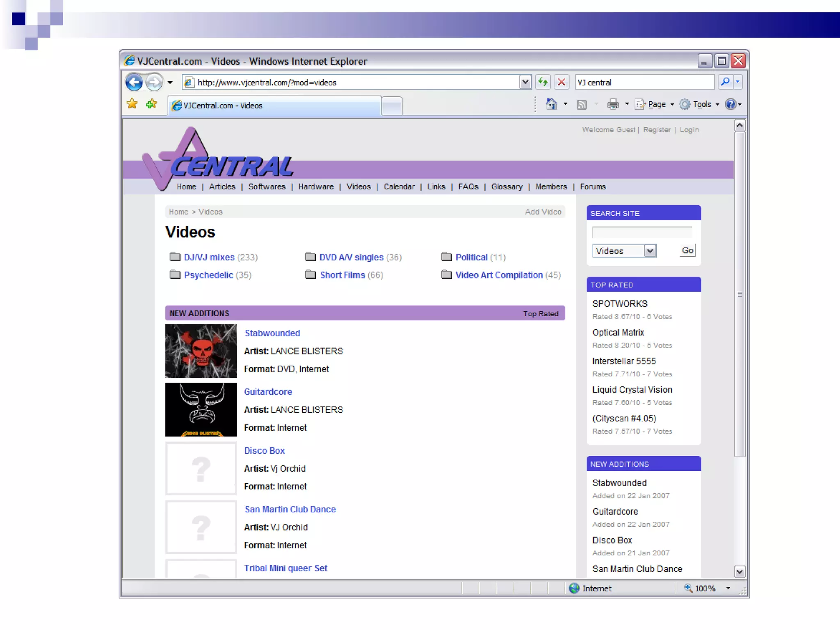Click the Stop loading X icon

[562, 82]
